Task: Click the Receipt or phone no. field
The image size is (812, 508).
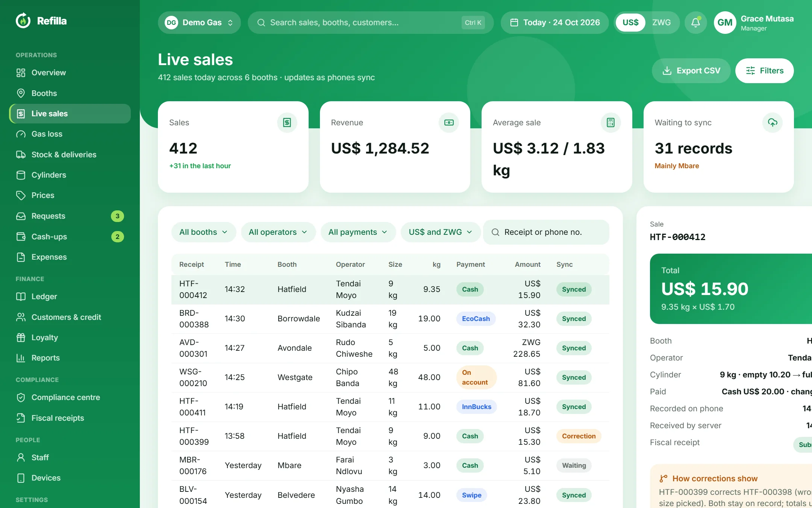Action: (546, 232)
